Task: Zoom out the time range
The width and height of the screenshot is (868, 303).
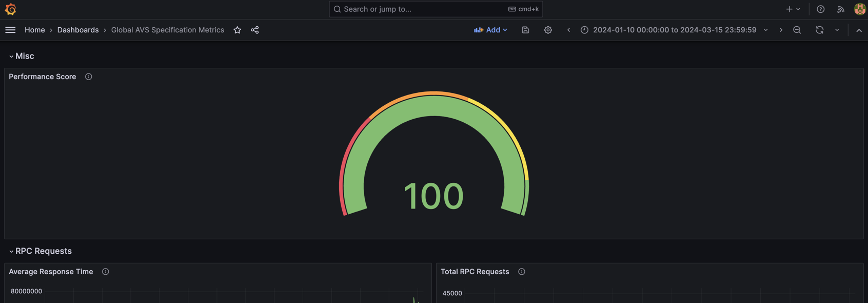Action: pos(797,30)
